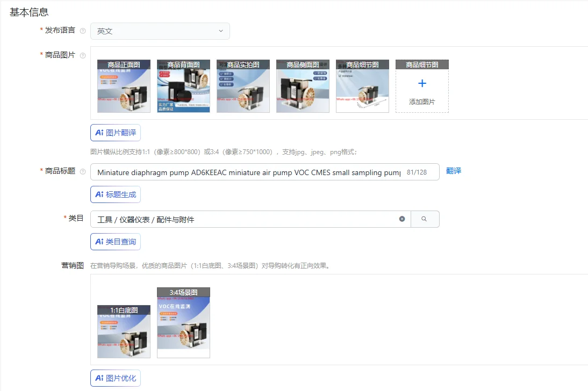Click the help icon beside 商品标题

pyautogui.click(x=83, y=172)
